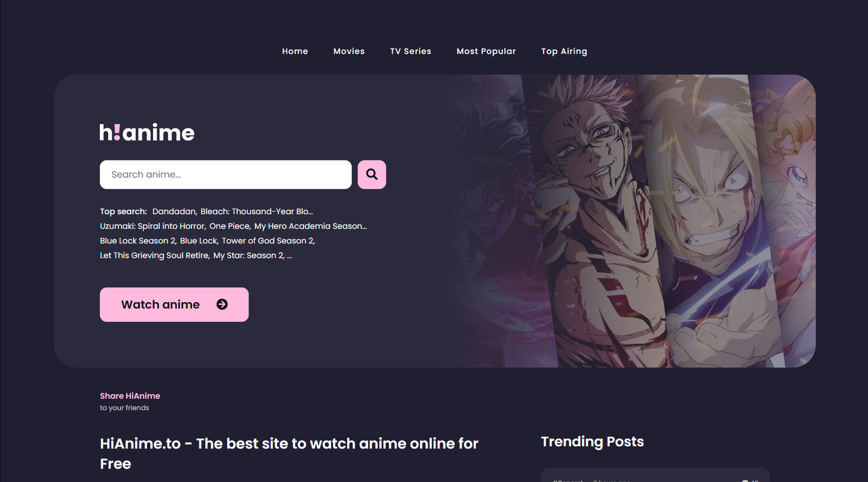Screen dimensions: 868x482
Task: Open My Star: Season 2 link
Action: 249,255
